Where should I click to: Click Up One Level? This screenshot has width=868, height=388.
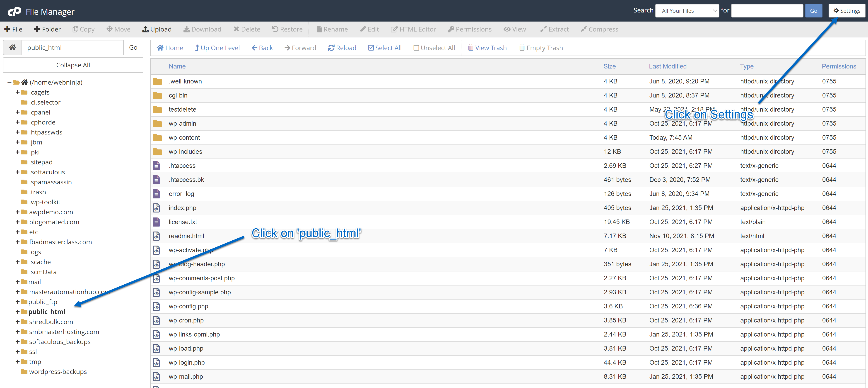(x=217, y=48)
